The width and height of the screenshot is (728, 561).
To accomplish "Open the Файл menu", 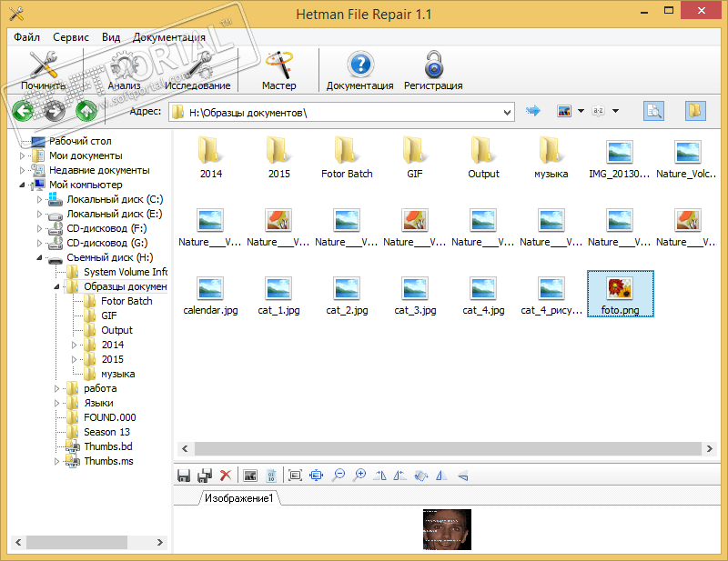I will pyautogui.click(x=27, y=37).
